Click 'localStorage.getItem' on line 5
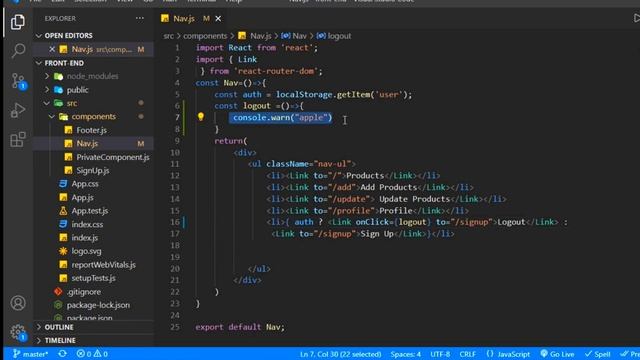 click(x=323, y=95)
